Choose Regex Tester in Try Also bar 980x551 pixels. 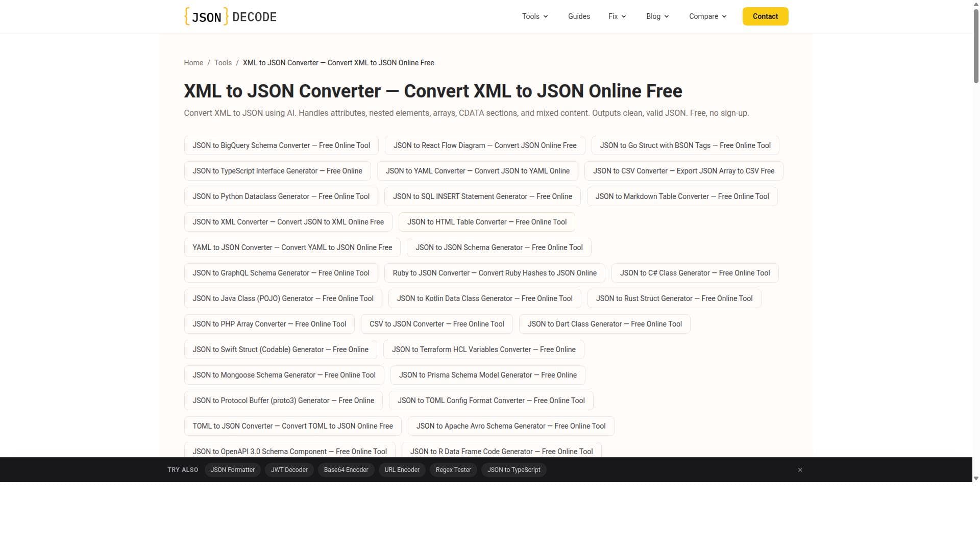(453, 470)
